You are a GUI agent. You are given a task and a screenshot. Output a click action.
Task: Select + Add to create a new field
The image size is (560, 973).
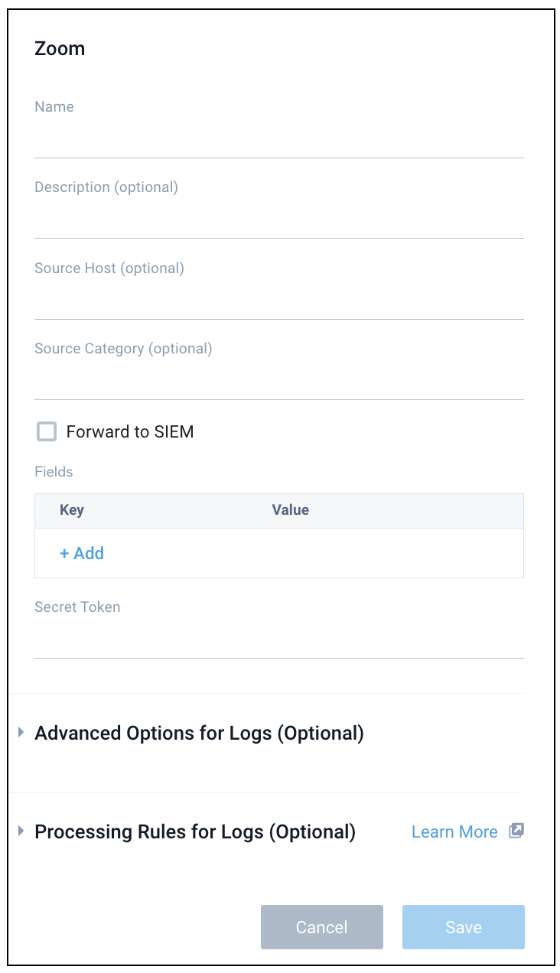(81, 553)
